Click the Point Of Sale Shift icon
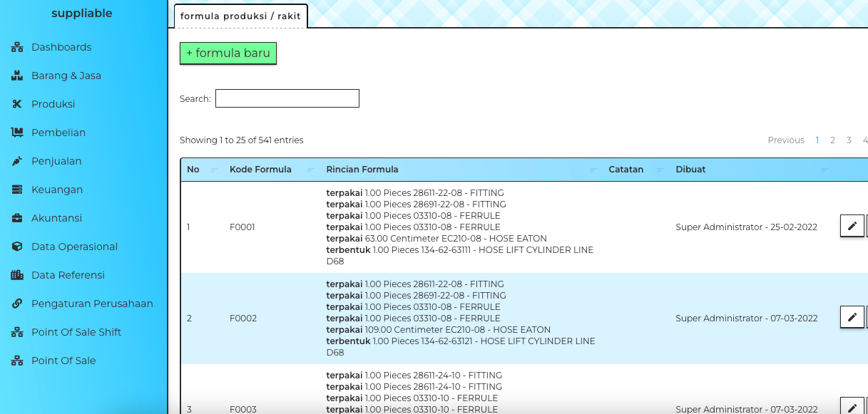 (17, 332)
